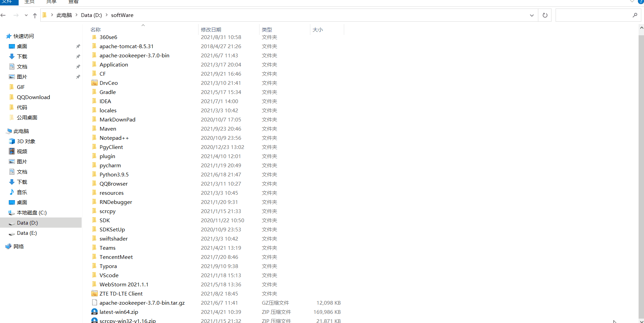The height and width of the screenshot is (323, 644).
Task: Click the DrvCeo folder icon
Action: click(x=95, y=83)
